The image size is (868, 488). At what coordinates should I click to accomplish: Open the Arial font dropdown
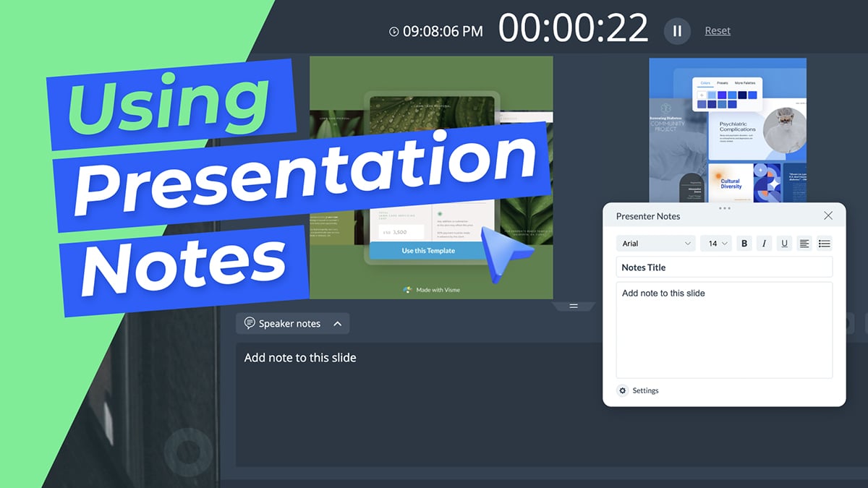pyautogui.click(x=656, y=244)
